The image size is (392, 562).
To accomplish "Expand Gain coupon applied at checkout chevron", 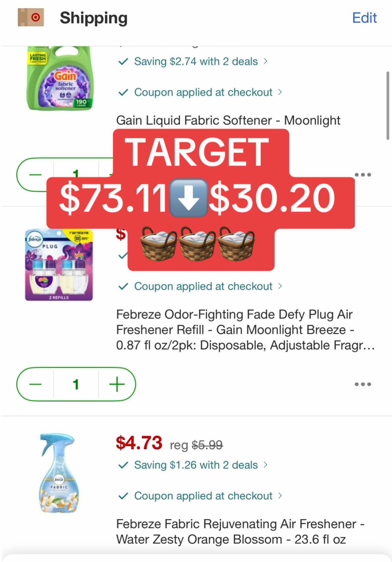I will coord(280,92).
